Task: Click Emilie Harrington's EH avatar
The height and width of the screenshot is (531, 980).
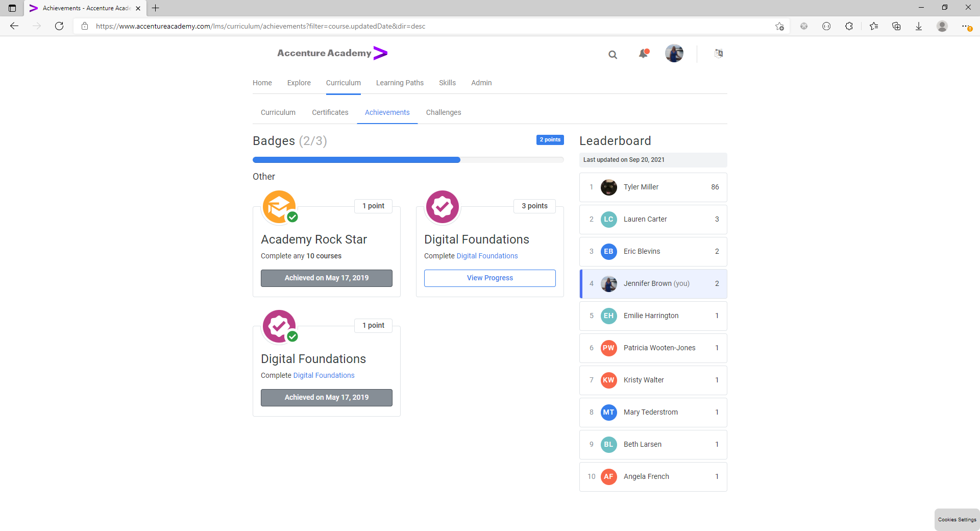Action: pyautogui.click(x=608, y=316)
